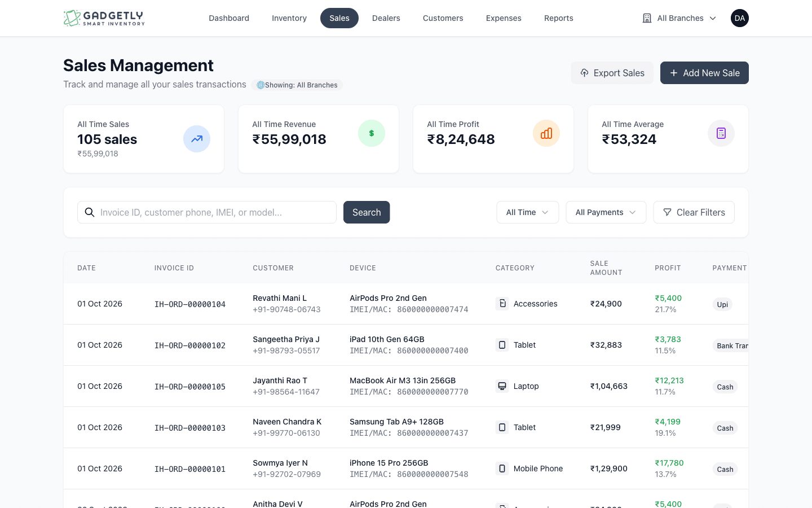Switch to the Dealers page

386,18
